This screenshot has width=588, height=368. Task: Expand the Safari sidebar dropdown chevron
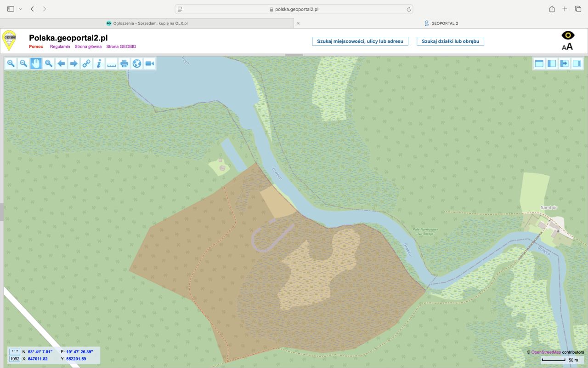(20, 9)
